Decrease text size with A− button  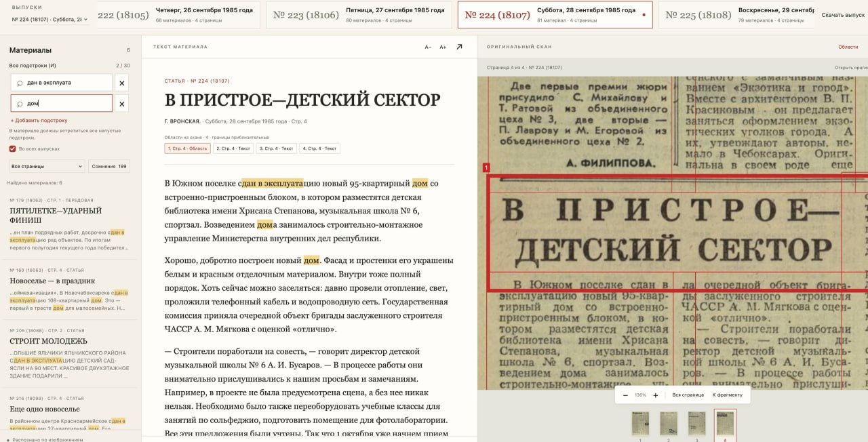click(x=428, y=47)
